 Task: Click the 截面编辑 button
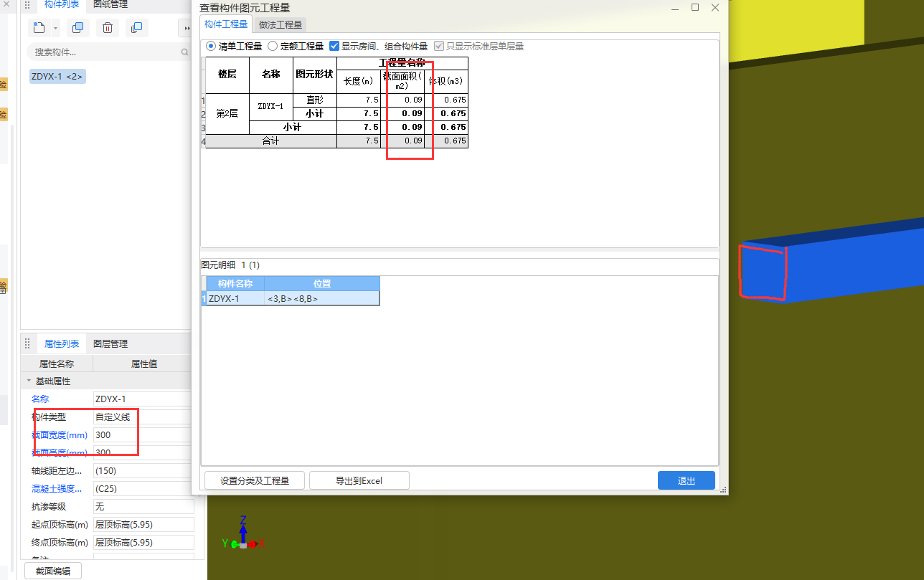pyautogui.click(x=54, y=571)
